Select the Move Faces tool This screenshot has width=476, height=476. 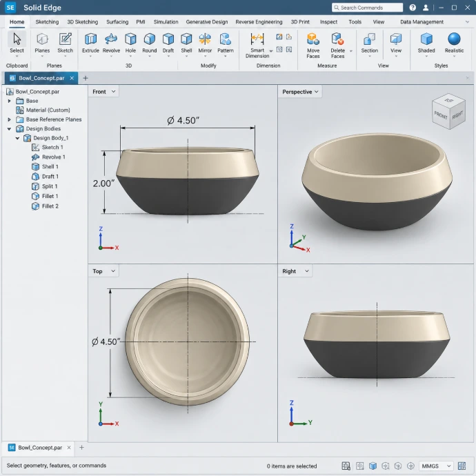pos(313,46)
